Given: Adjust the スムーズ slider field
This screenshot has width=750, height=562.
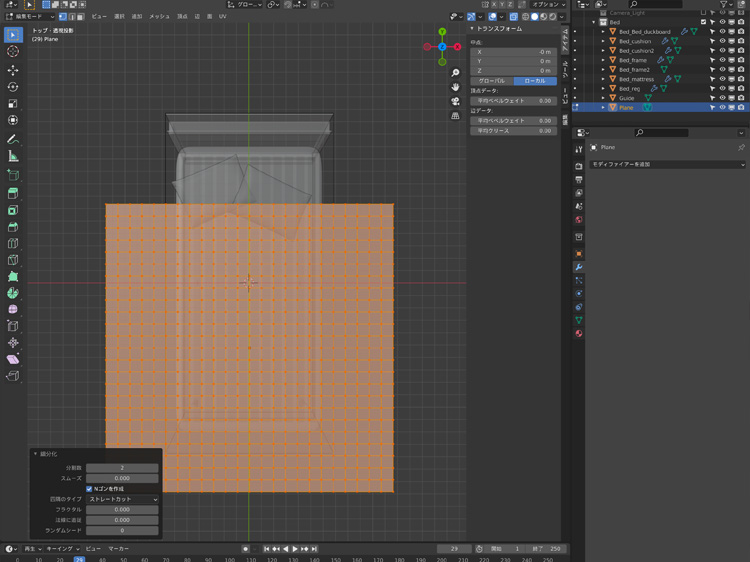Looking at the screenshot, I should (x=122, y=478).
